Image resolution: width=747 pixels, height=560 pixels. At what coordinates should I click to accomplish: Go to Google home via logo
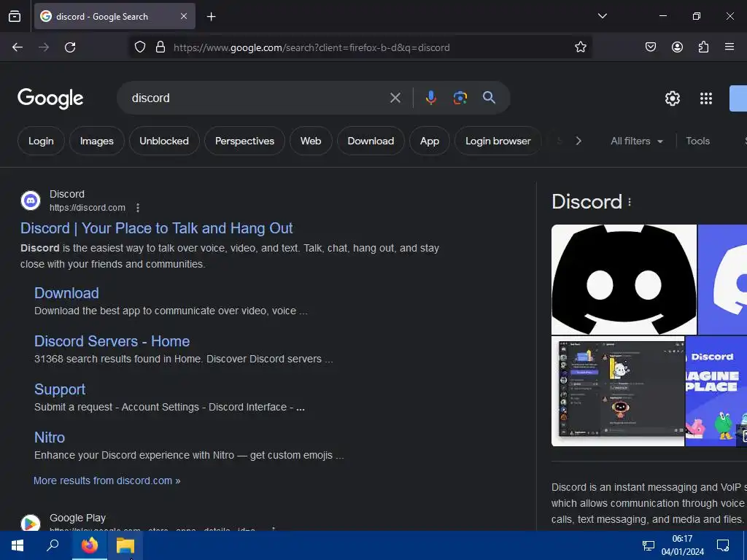coord(50,98)
